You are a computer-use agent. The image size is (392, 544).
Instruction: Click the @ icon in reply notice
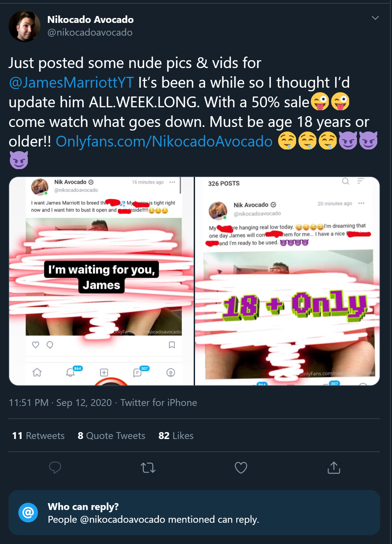[x=28, y=513]
